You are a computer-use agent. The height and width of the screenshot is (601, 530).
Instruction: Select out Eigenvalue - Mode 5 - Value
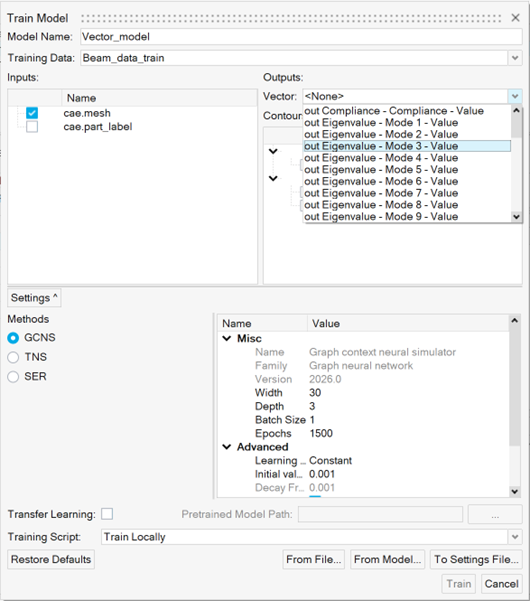(407, 170)
